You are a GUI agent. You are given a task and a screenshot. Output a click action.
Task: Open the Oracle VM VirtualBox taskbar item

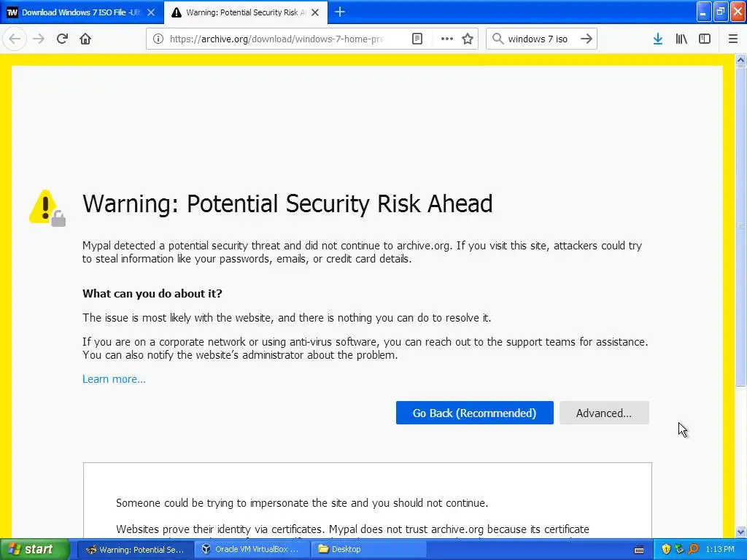pyautogui.click(x=252, y=549)
